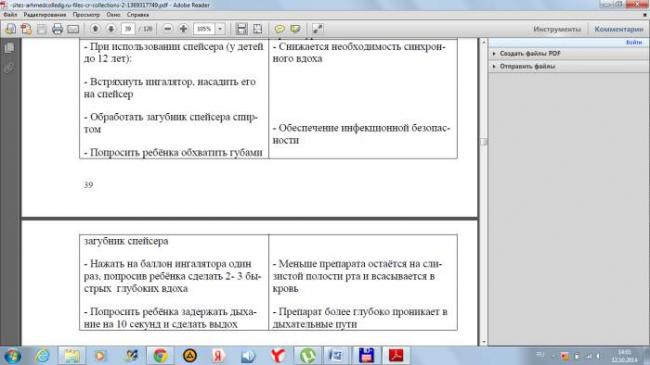Open the Windows Start button
The image size is (650, 365).
pyautogui.click(x=12, y=356)
